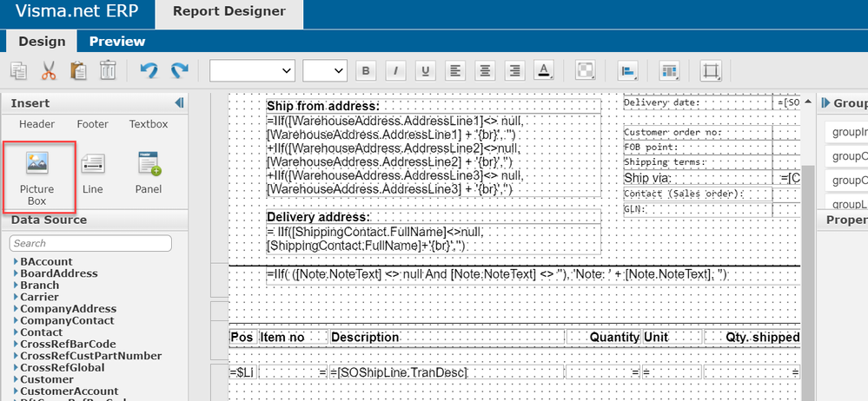868x401 pixels.
Task: Expand the BAccount data source node
Action: (16, 261)
